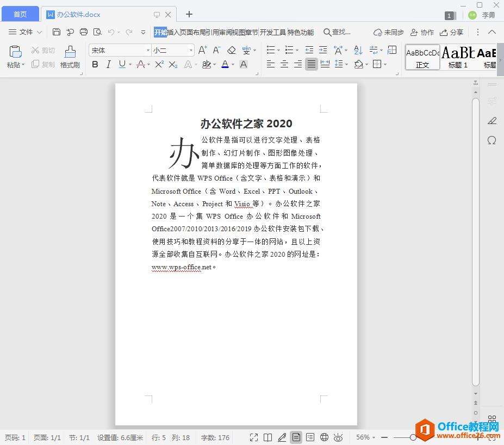Toggle justified paragraph alignment
This screenshot has height=445, width=504.
(311, 64)
